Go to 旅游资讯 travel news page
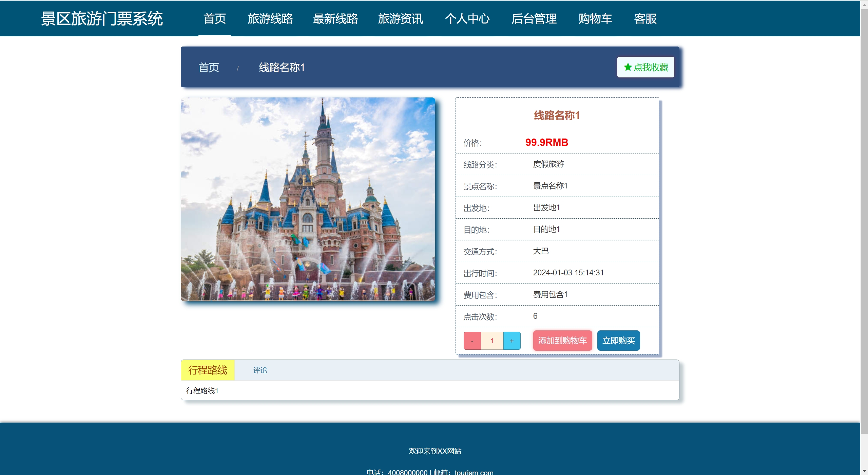The height and width of the screenshot is (475, 868). 400,19
